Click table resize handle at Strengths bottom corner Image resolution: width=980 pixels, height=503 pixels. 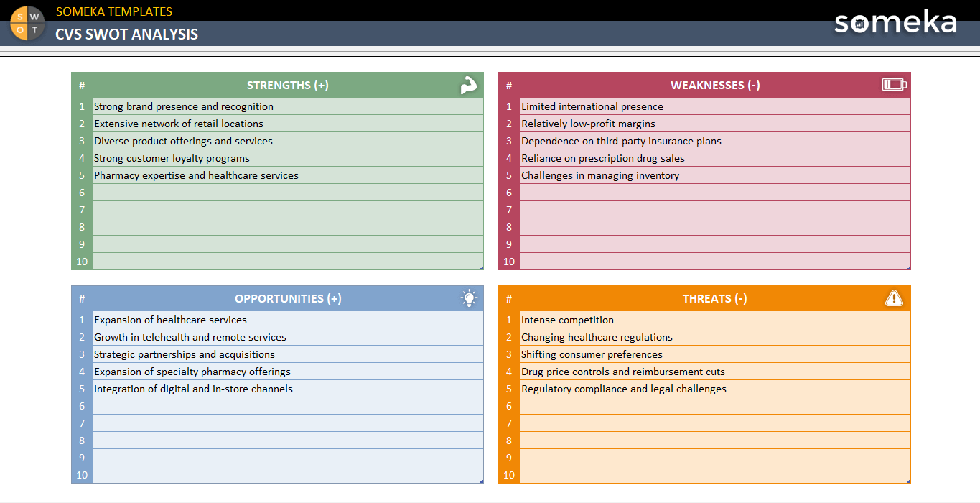(x=482, y=268)
